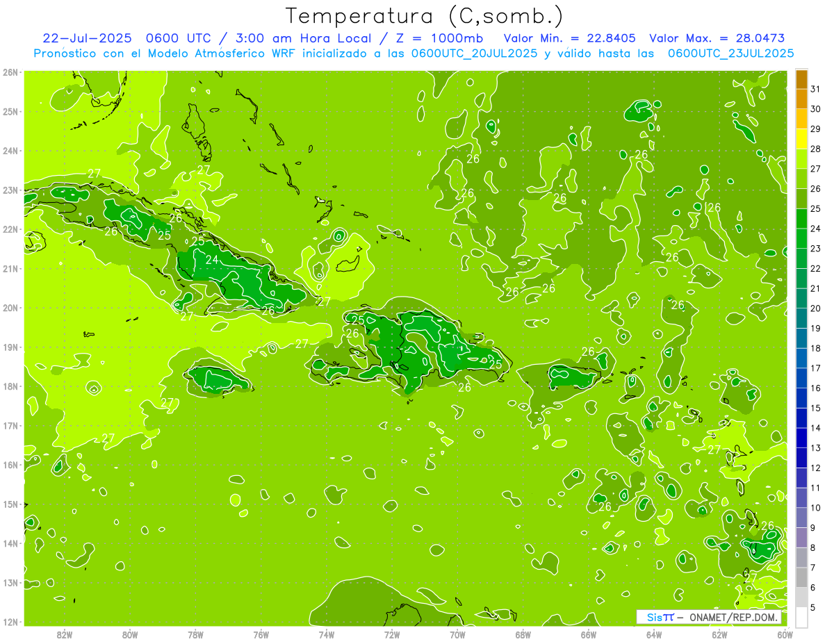
Task: Pick the orange legend swatch between 30 and 31
Action: (801, 99)
